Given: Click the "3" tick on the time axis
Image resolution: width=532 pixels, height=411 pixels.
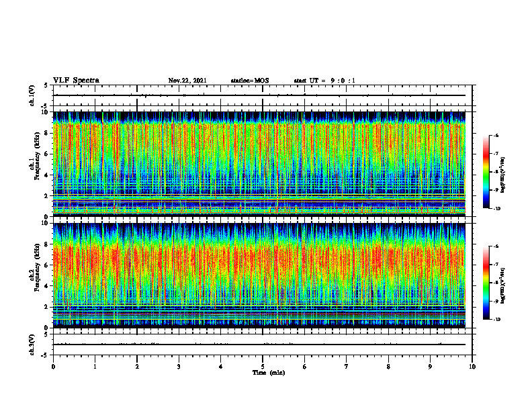Looking at the screenshot, I should pos(179,367).
